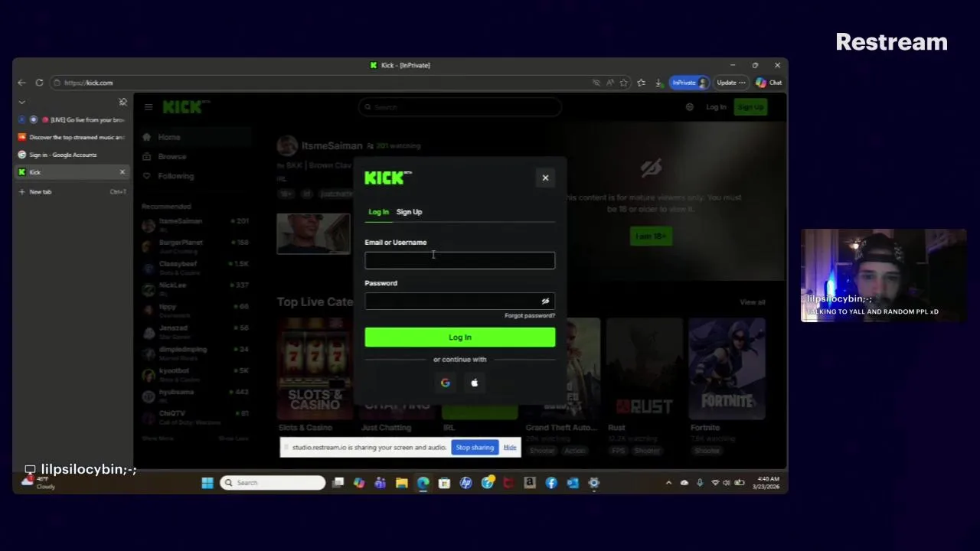The width and height of the screenshot is (980, 551).
Task: Continue with Google sign-in icon
Action: coord(446,383)
